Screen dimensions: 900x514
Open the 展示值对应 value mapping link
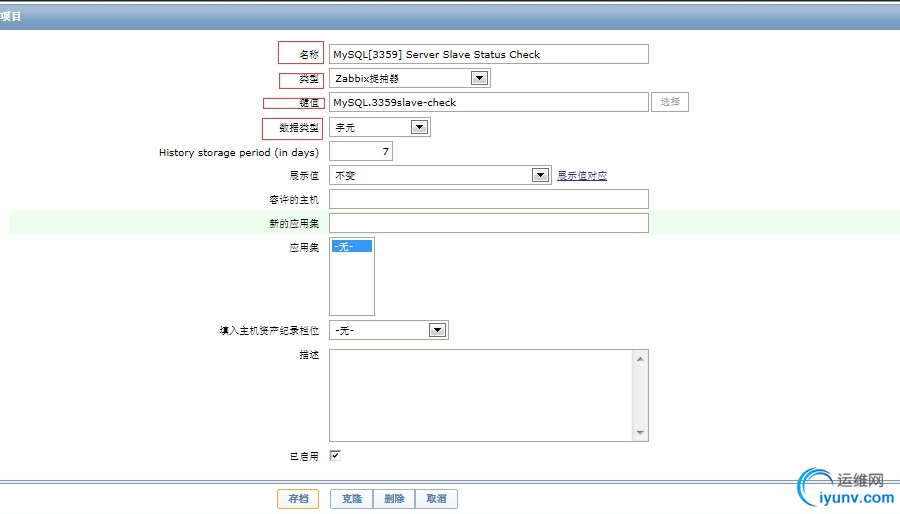pos(582,176)
